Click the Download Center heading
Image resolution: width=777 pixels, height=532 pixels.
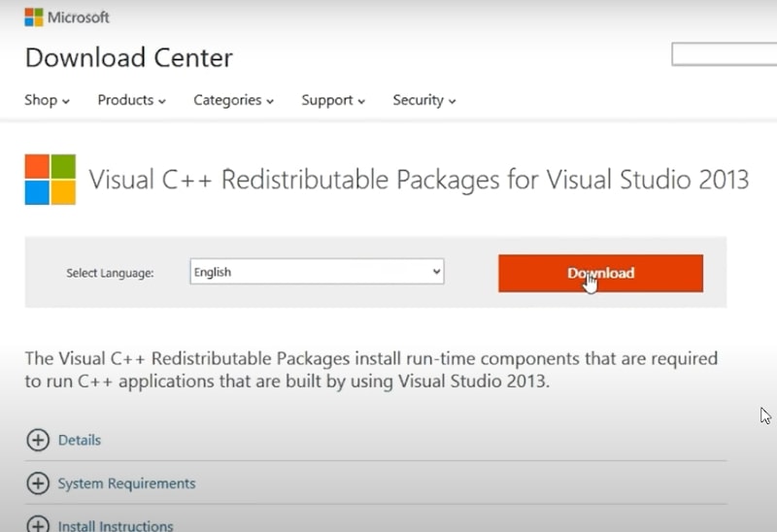(x=129, y=57)
